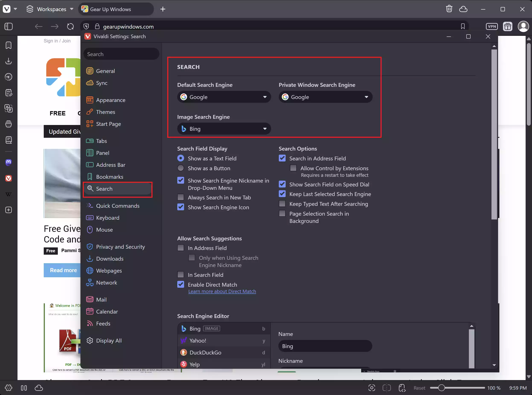Open the Notes panel
532x395 pixels.
pos(8,93)
